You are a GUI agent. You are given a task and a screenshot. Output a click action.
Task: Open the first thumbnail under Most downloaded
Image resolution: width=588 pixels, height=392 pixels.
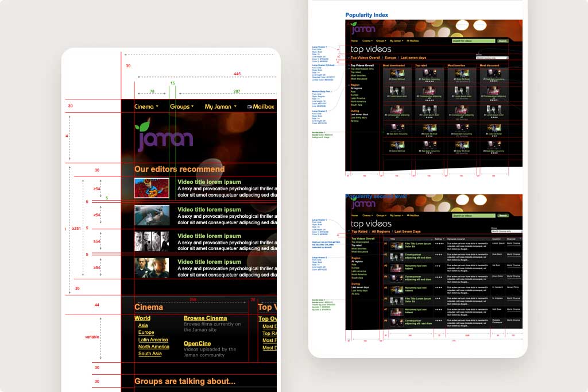point(397,74)
